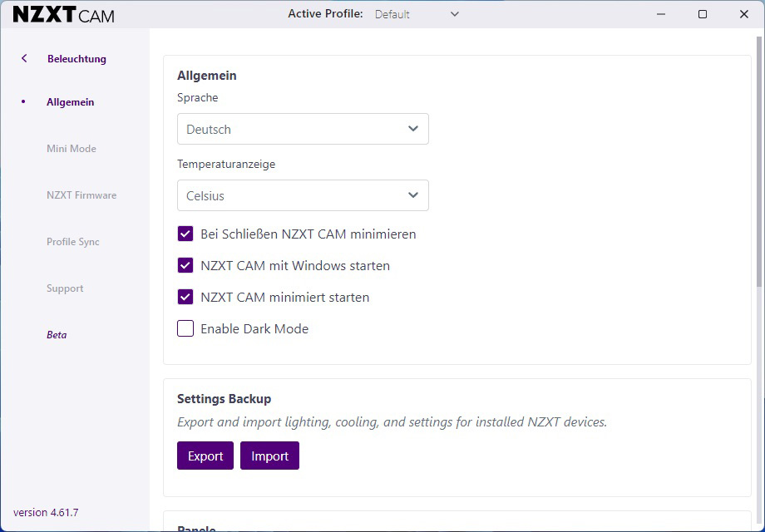Viewport: 765px width, 532px height.
Task: Uncheck Bei Schließen NZXT CAM minimieren
Action: coord(185,234)
